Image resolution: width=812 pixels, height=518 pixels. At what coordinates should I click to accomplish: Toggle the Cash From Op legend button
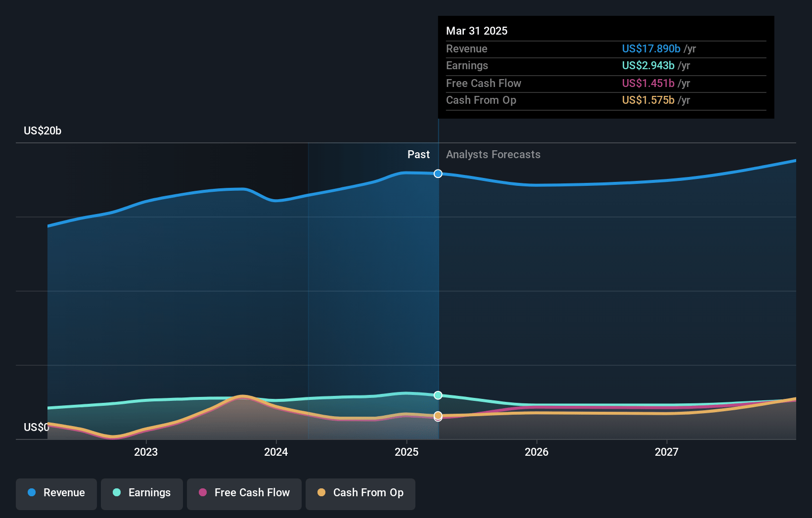pyautogui.click(x=361, y=493)
